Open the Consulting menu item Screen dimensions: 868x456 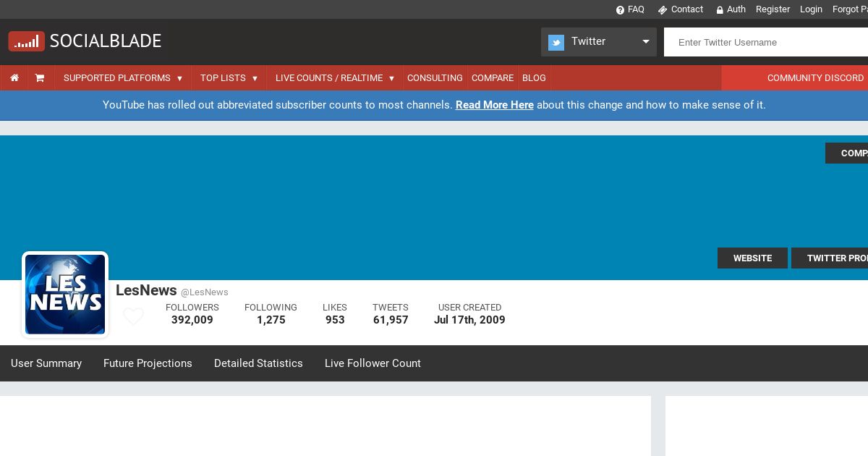(x=435, y=78)
